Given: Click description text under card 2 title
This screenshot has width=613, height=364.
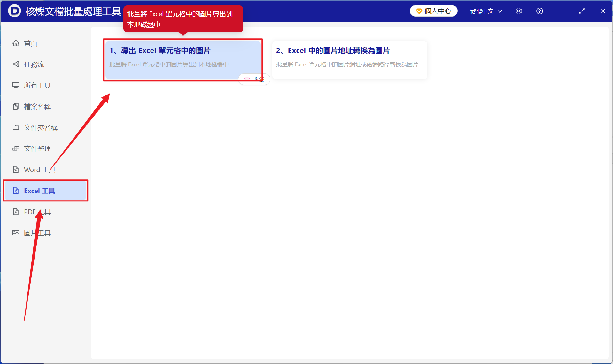Looking at the screenshot, I should [x=349, y=64].
